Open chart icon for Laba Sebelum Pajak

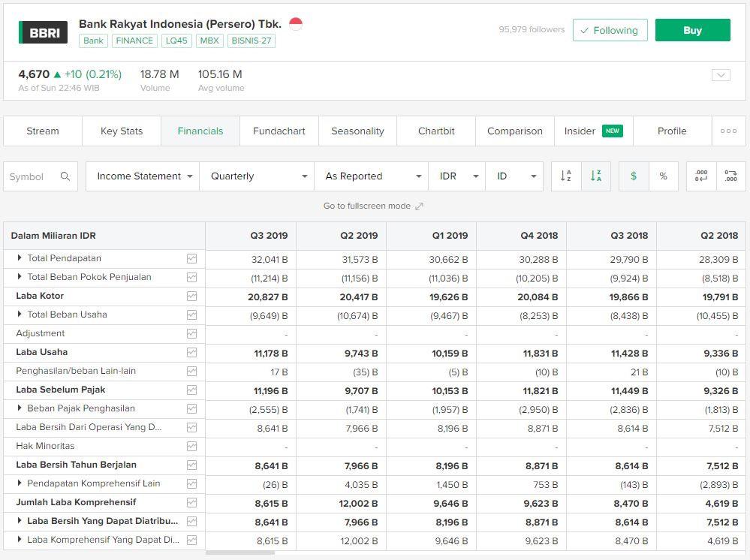[x=191, y=390]
